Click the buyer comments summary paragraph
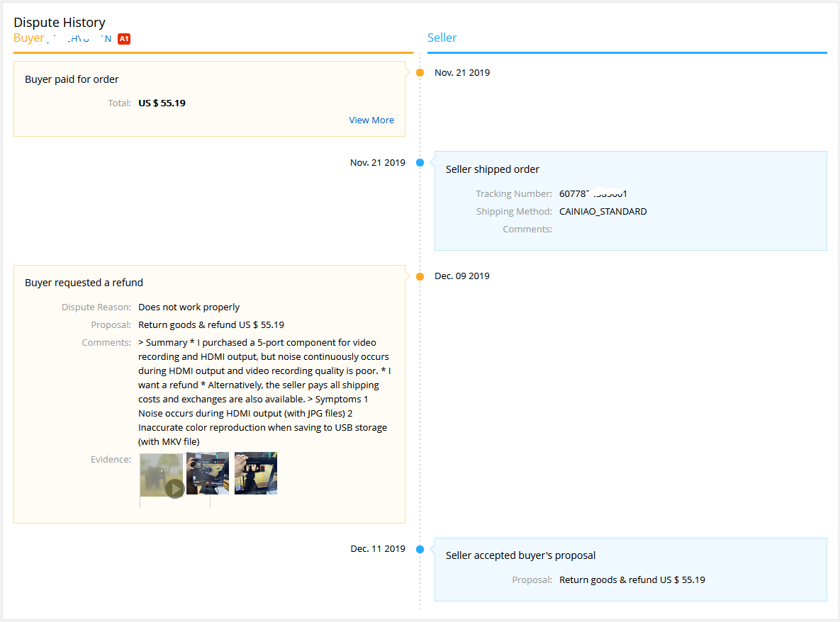 tap(264, 392)
